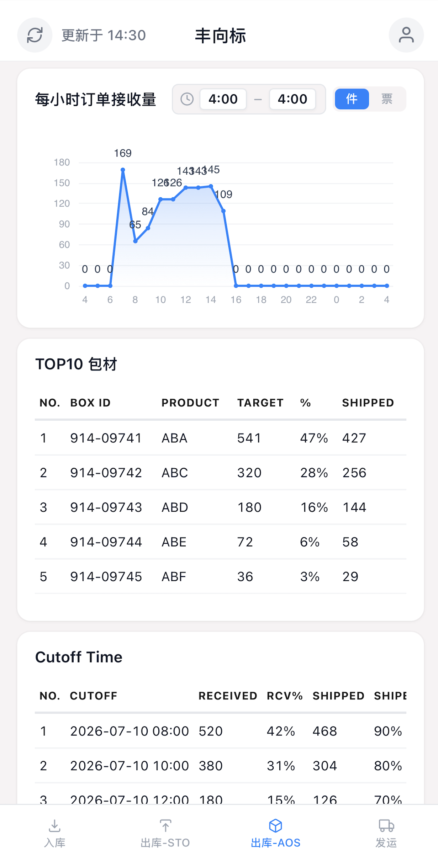Screen dimensions: 438x868
Task: Select box row 914-09741
Action: click(x=221, y=438)
